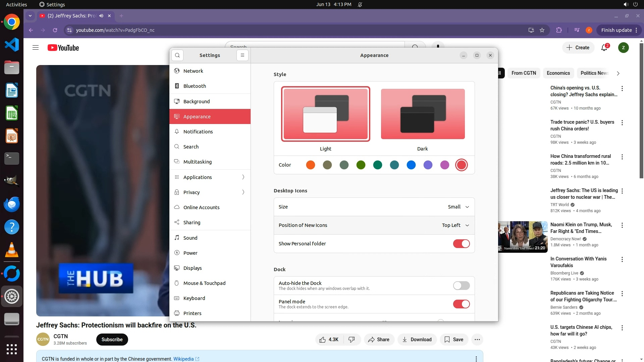Open the YouTube sidebar guide menu
The width and height of the screenshot is (644, 362).
pyautogui.click(x=36, y=48)
